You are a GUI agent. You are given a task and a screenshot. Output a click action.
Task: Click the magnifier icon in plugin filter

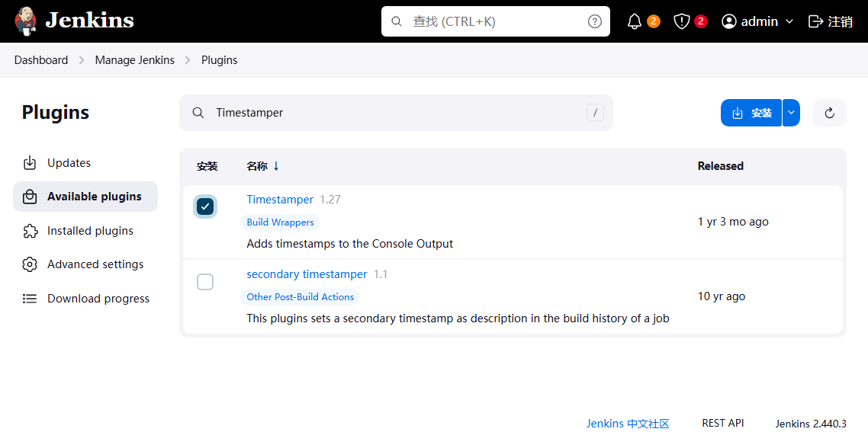coord(198,113)
